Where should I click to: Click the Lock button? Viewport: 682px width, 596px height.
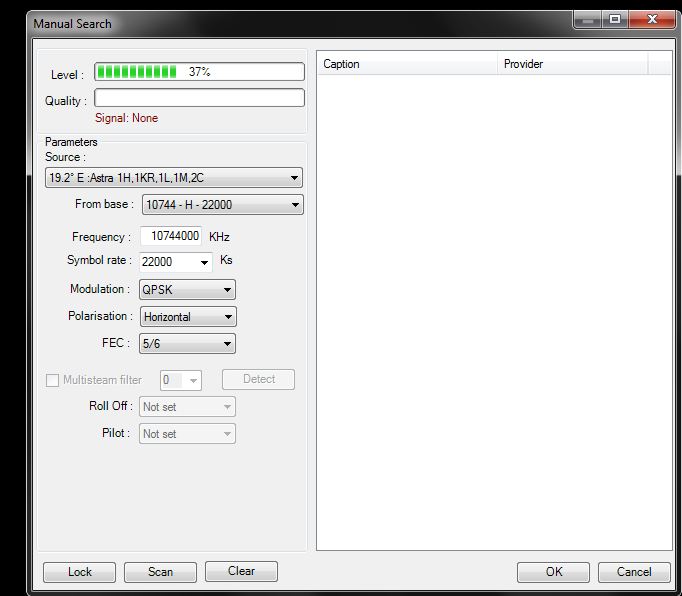(80, 572)
